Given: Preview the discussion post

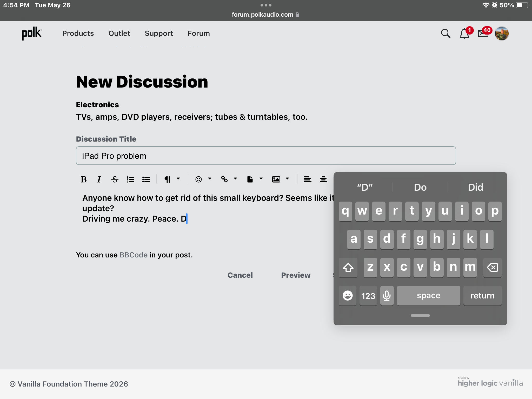Looking at the screenshot, I should point(296,275).
